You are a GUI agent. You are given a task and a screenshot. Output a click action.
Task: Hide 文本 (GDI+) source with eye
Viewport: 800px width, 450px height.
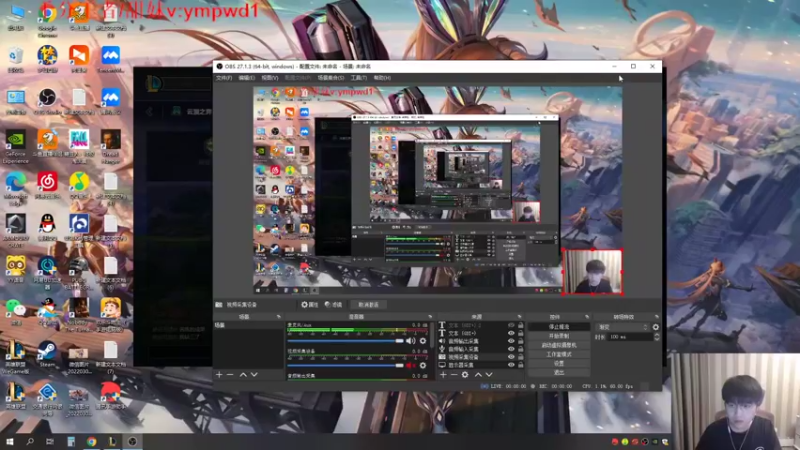[x=511, y=333]
